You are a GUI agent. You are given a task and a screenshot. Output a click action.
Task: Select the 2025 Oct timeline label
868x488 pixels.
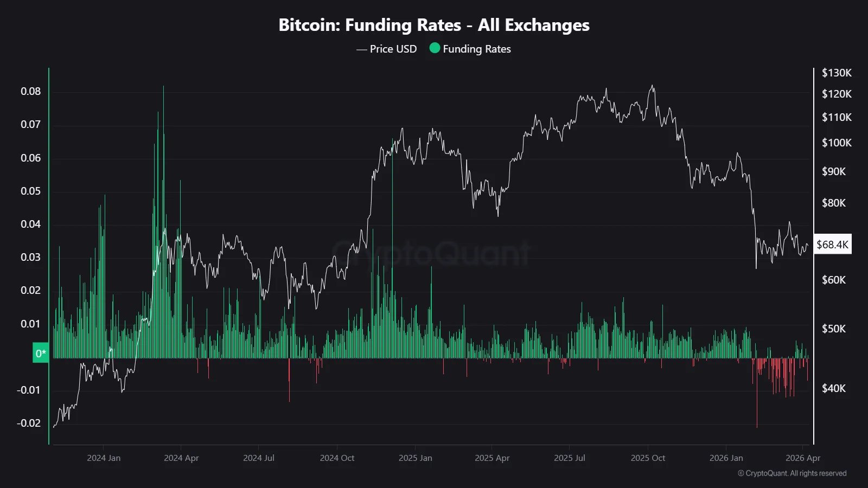pos(648,458)
